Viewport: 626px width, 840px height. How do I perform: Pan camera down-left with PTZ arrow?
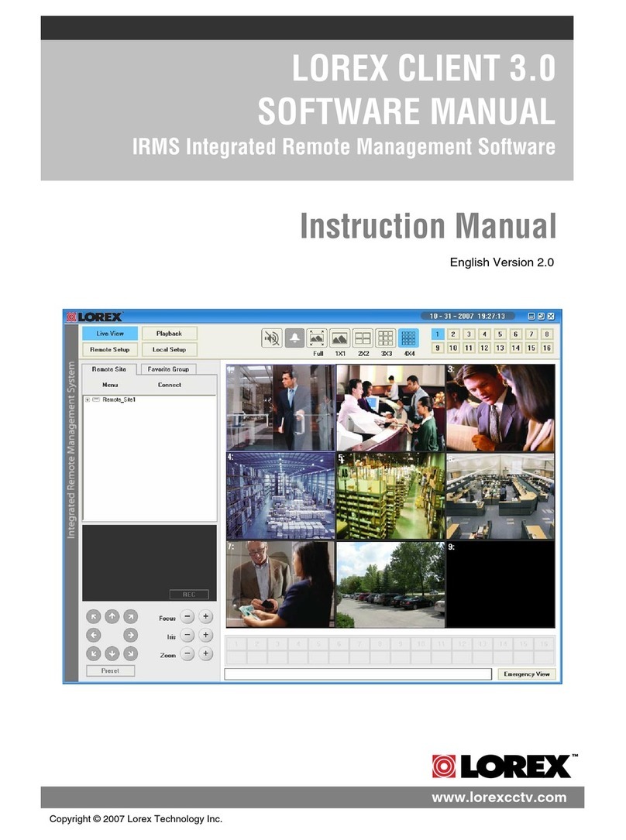(93, 653)
